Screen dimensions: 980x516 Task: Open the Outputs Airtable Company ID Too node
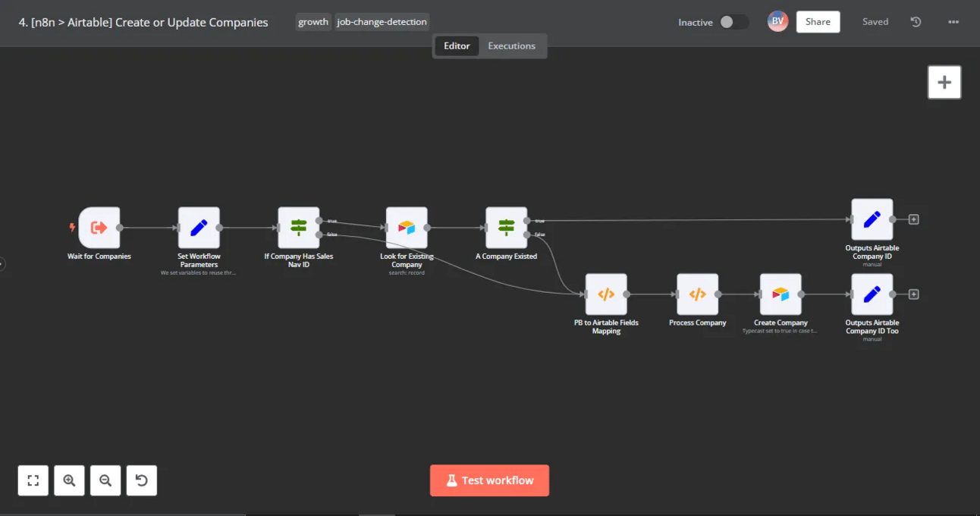(x=872, y=294)
